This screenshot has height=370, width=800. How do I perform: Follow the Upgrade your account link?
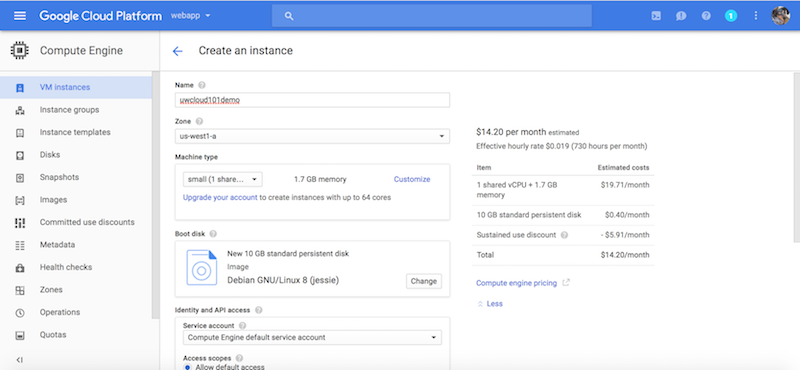[220, 197]
